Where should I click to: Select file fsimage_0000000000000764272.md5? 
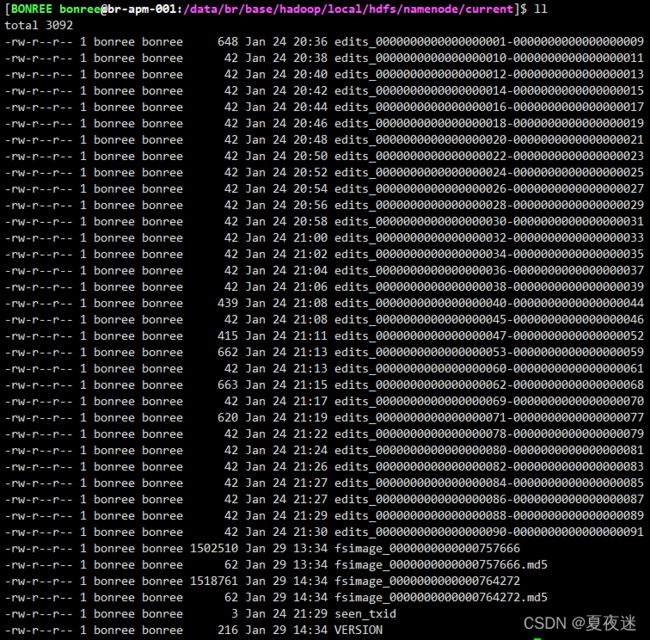tap(441, 597)
